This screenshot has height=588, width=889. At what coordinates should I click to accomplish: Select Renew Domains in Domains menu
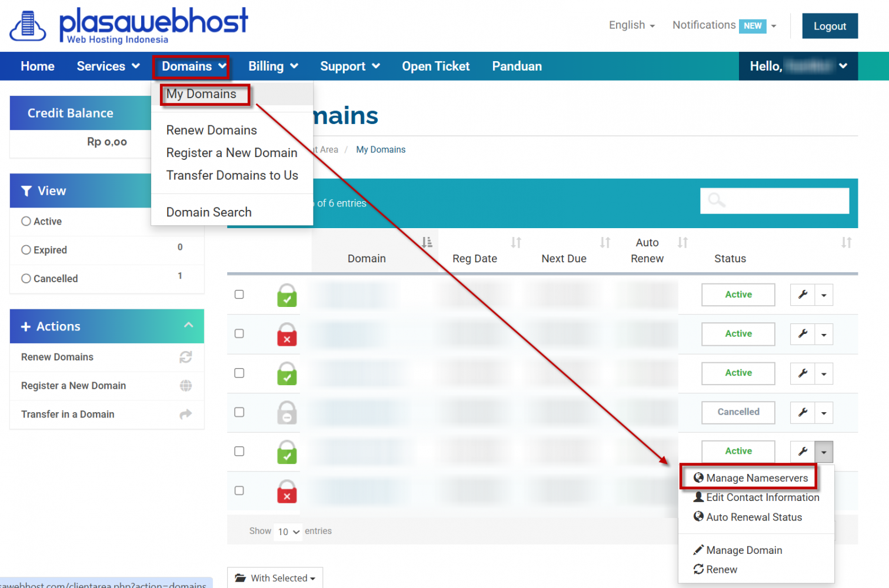coord(211,130)
